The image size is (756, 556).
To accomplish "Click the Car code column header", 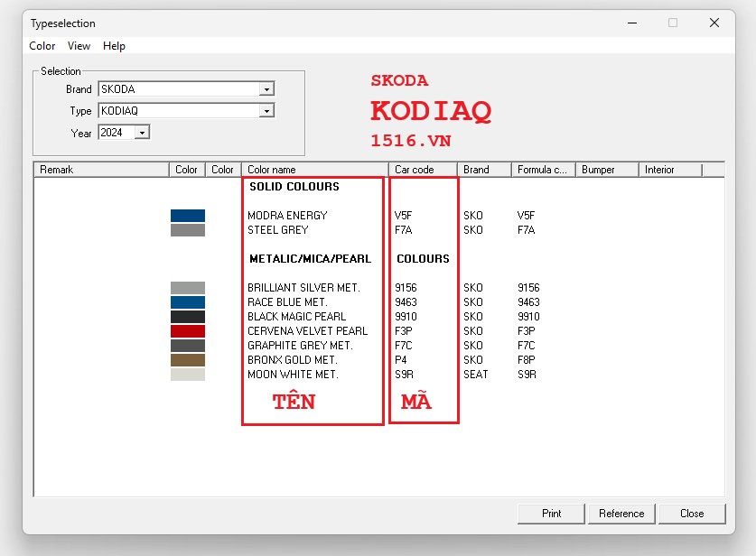I will pyautogui.click(x=424, y=170).
